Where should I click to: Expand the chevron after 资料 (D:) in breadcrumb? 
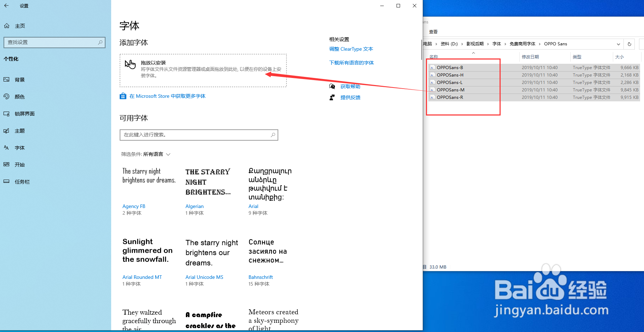pyautogui.click(x=462, y=44)
